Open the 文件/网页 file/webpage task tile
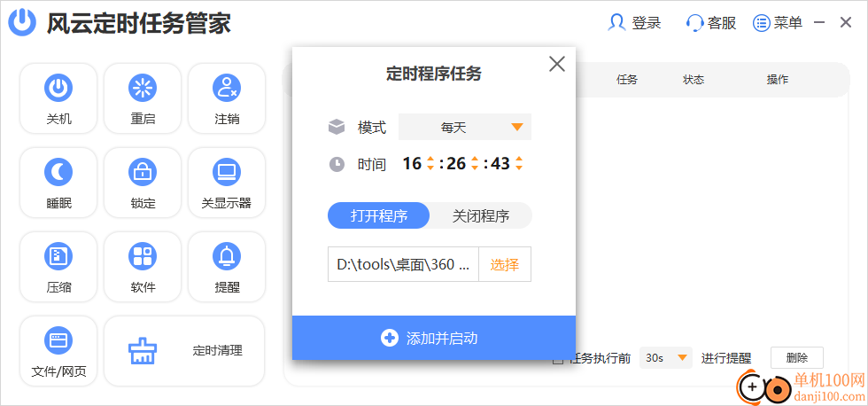The height and width of the screenshot is (406, 868). pyautogui.click(x=58, y=351)
